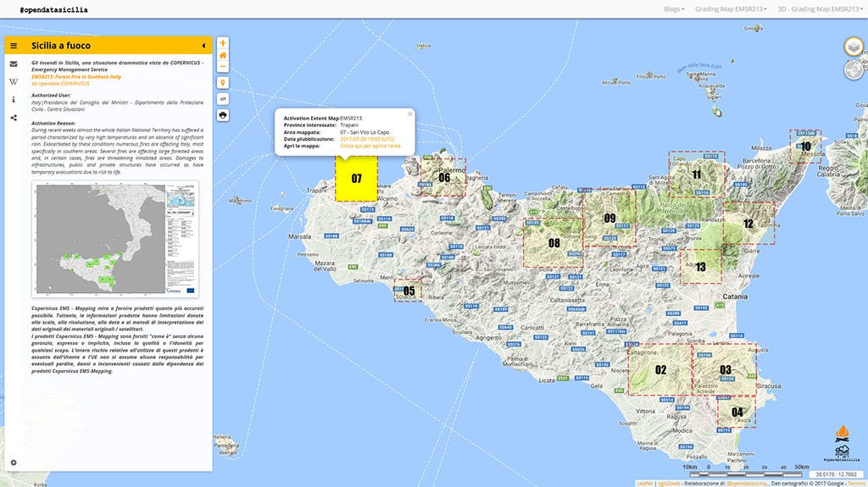Screen dimensions: 868x487
Task: Click popup link to open the area
Action: (x=370, y=146)
